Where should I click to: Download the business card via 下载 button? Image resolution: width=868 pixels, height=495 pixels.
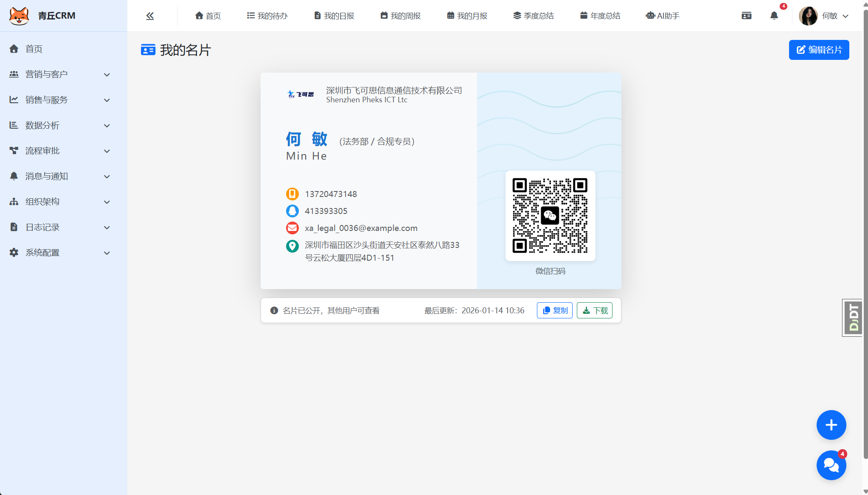(595, 310)
